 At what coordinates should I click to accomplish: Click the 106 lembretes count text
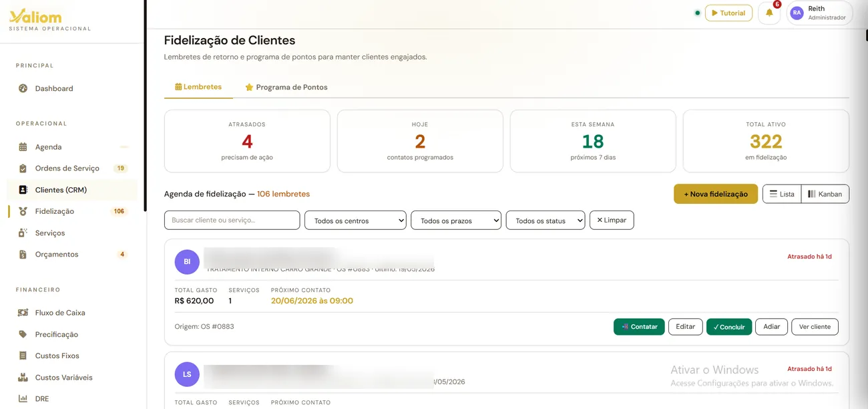(x=283, y=194)
